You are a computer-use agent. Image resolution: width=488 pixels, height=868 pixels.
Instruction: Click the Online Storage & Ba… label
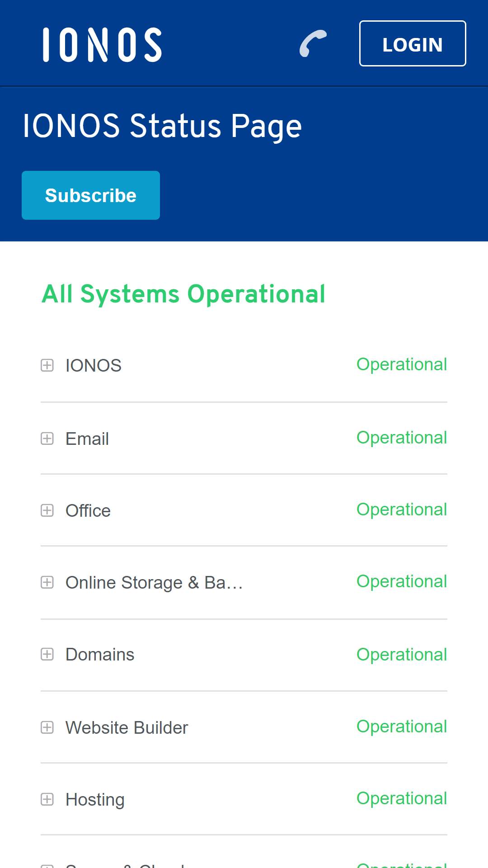tap(154, 582)
